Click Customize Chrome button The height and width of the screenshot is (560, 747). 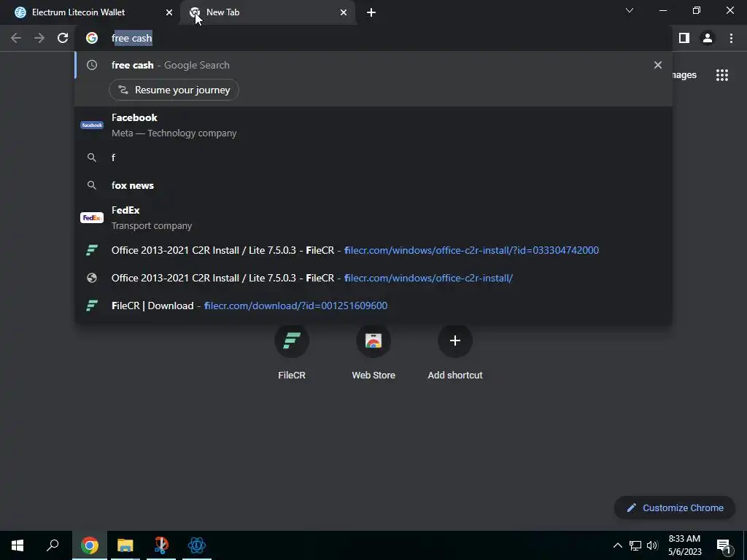point(675,507)
